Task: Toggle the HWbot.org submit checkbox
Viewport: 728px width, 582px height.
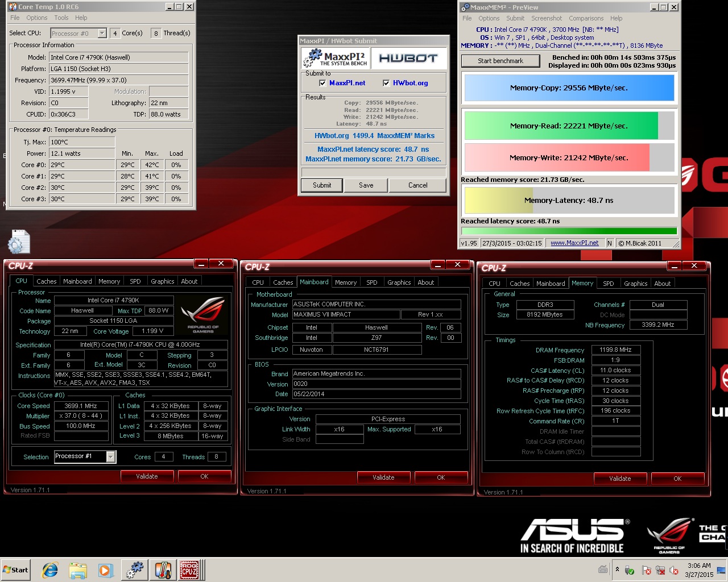Action: pos(386,83)
